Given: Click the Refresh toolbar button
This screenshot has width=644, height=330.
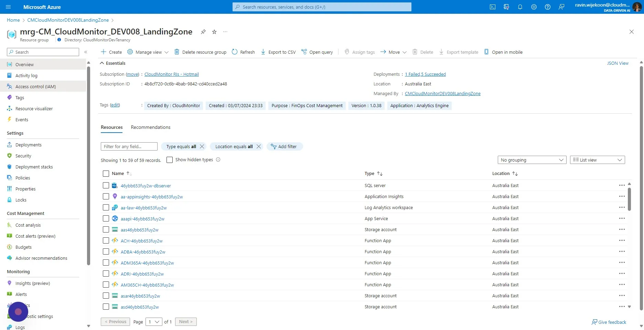Looking at the screenshot, I should click(243, 52).
